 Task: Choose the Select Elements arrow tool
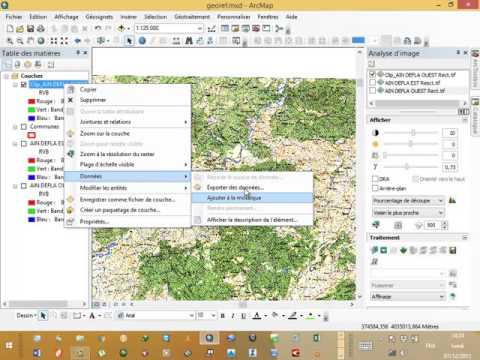point(129,41)
